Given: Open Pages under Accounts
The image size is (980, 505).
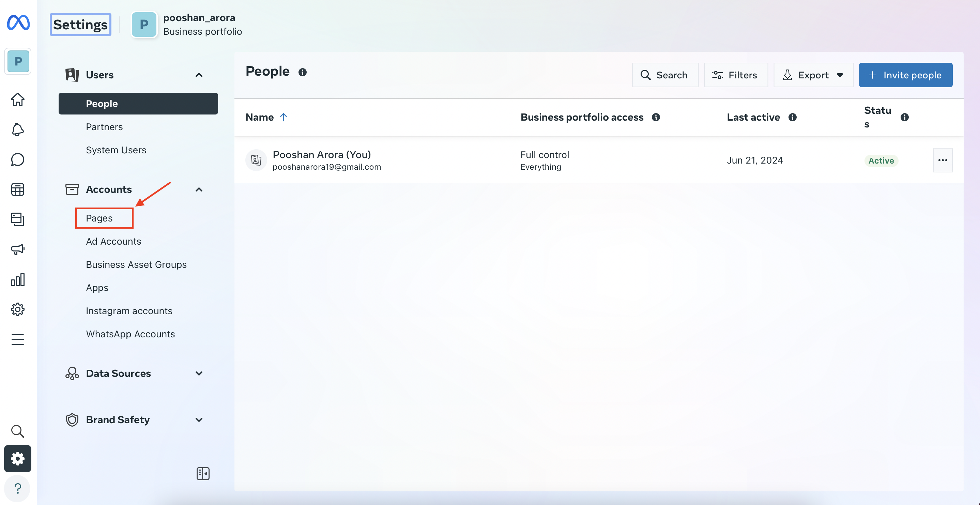Looking at the screenshot, I should pyautogui.click(x=99, y=218).
